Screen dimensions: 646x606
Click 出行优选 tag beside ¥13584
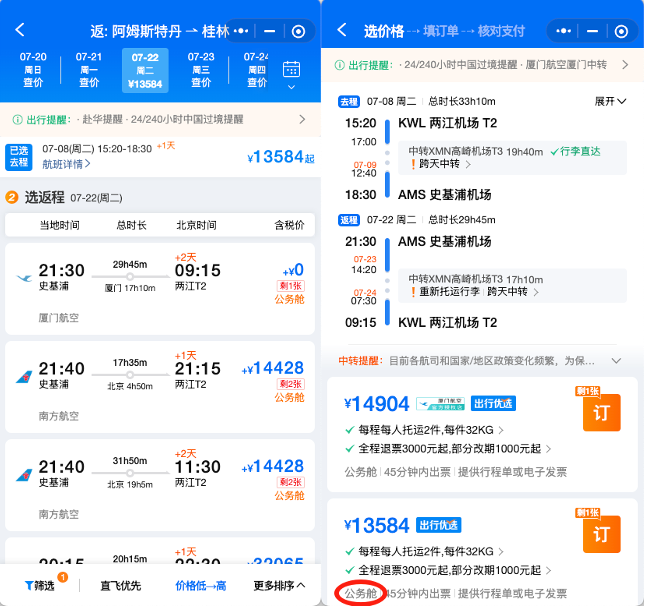pyautogui.click(x=438, y=525)
